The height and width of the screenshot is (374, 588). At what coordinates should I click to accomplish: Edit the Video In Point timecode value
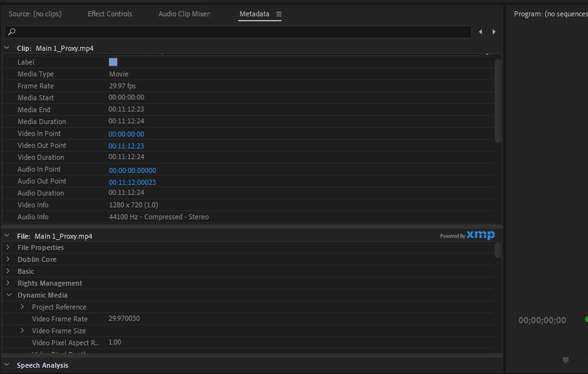[126, 133]
